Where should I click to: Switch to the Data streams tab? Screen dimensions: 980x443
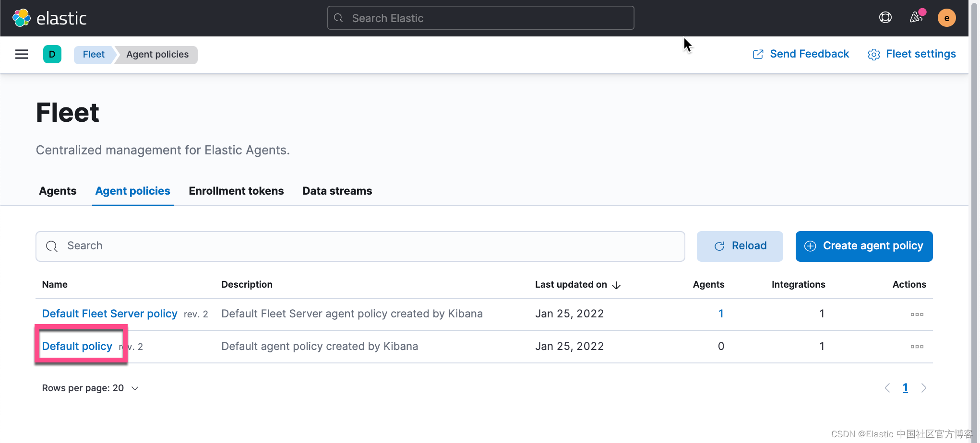pos(337,191)
